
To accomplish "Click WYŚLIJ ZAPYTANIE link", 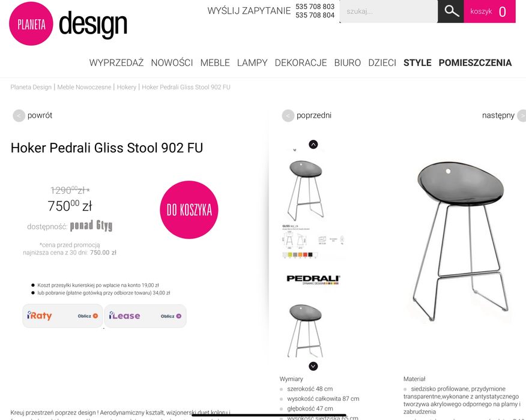I will 249,11.
